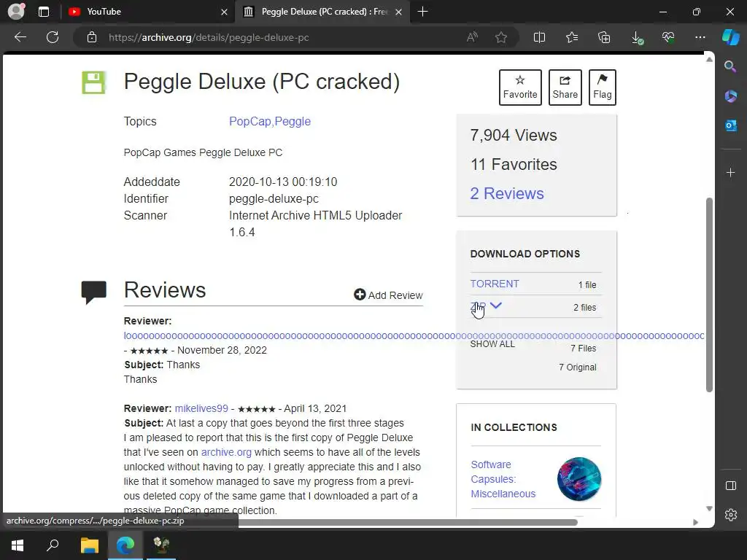747x560 pixels.
Task: Add a sidebar app with plus icon
Action: [730, 172]
